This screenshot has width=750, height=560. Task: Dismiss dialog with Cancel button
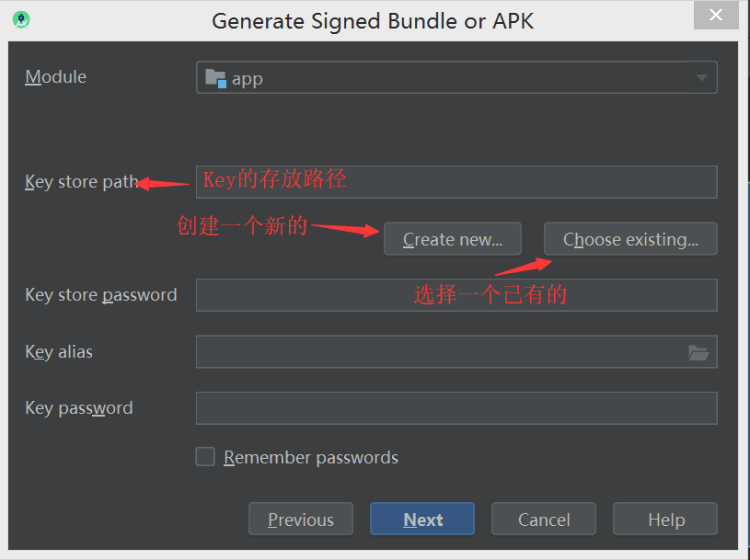(544, 519)
